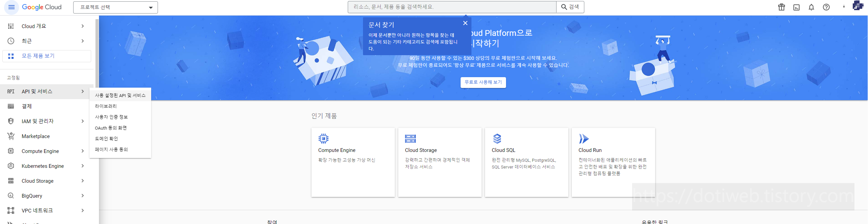Image resolution: width=868 pixels, height=224 pixels.
Task: Open the 프로젝트 선택 project dropdown
Action: pyautogui.click(x=116, y=7)
